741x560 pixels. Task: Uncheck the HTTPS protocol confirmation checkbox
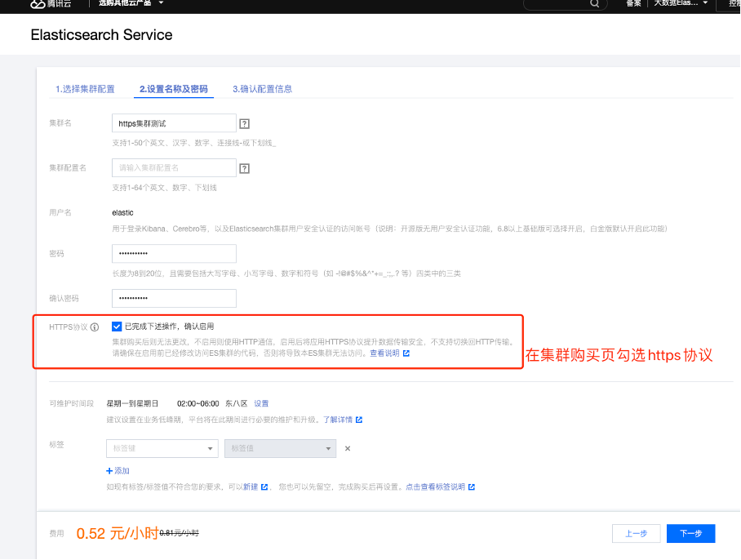point(117,326)
